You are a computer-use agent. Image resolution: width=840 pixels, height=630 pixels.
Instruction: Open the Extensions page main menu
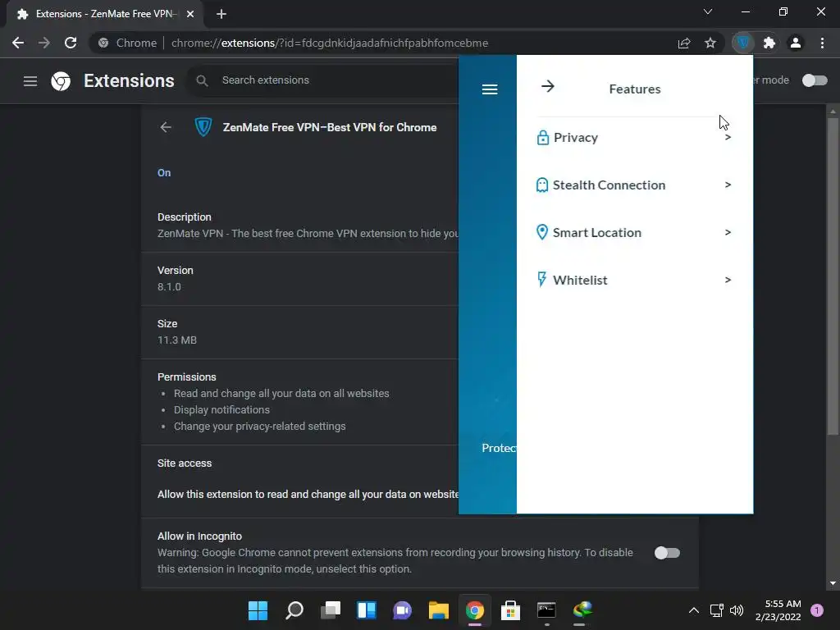[30, 81]
